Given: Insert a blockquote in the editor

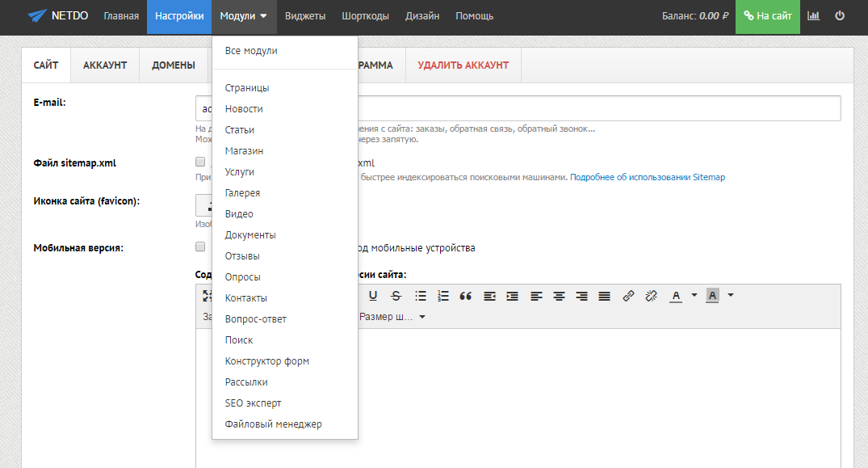Looking at the screenshot, I should [465, 296].
